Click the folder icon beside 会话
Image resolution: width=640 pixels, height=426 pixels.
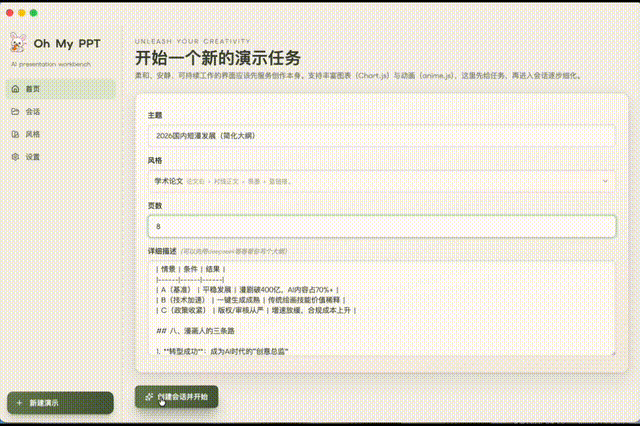click(x=16, y=111)
